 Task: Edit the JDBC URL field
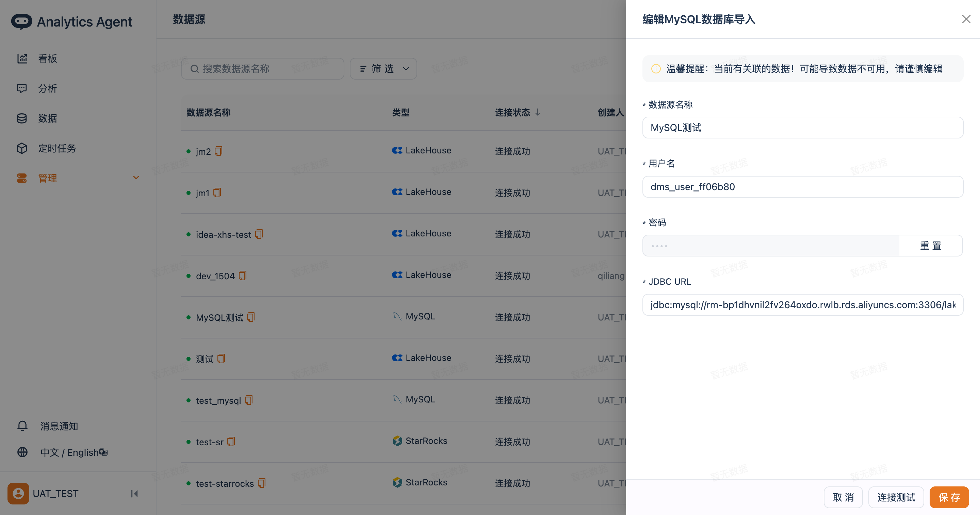tap(803, 305)
